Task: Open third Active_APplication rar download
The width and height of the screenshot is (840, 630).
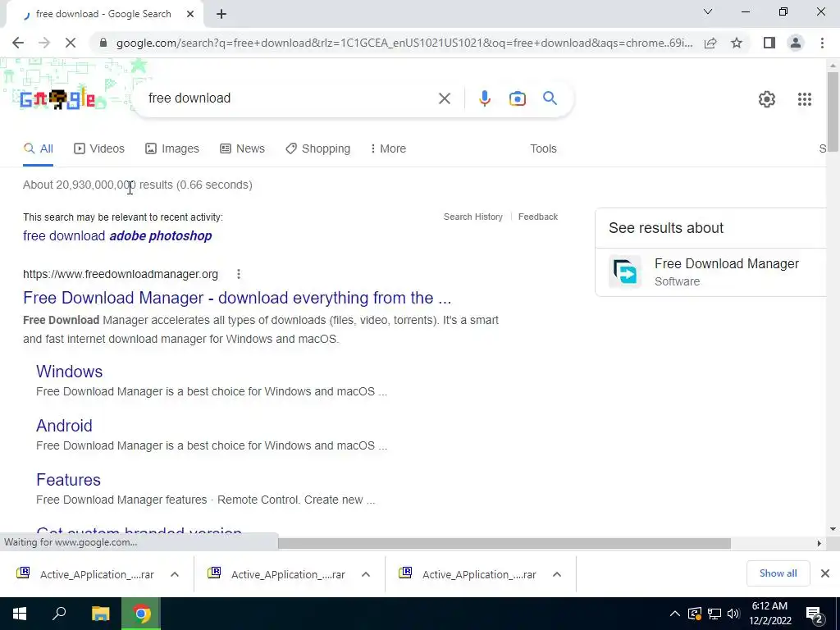Action: click(468, 574)
